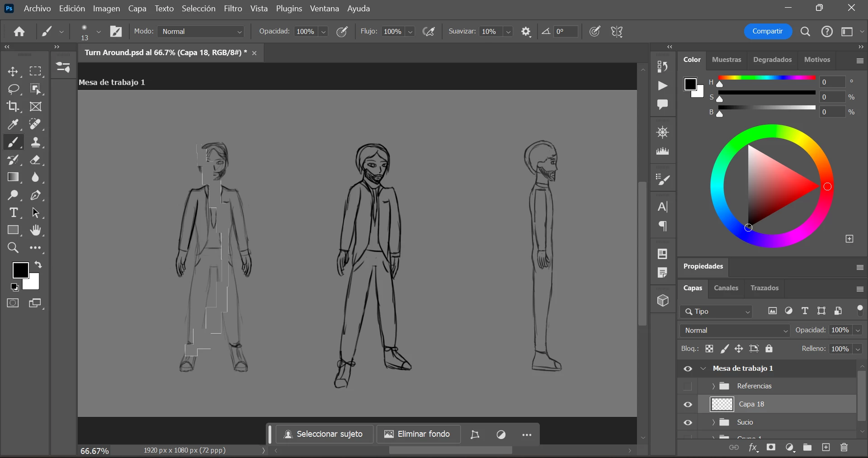The height and width of the screenshot is (458, 868).
Task: Click the foreground color swatch in toolbar
Action: (20, 270)
